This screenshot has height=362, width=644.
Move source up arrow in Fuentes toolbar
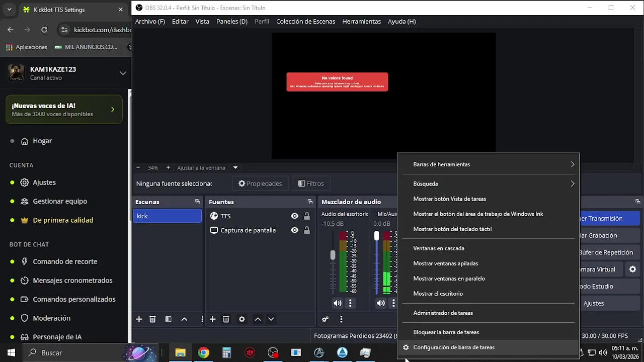click(258, 319)
